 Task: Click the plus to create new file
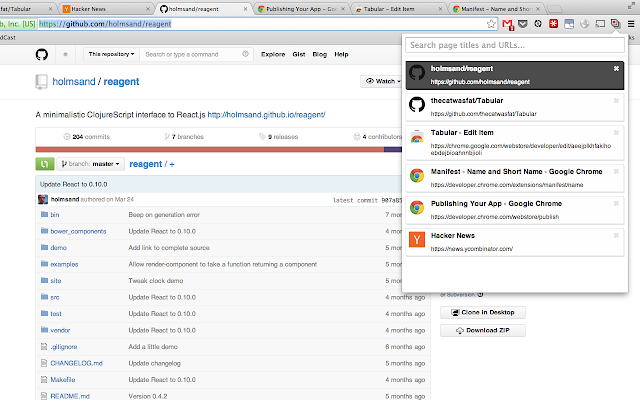[172, 164]
